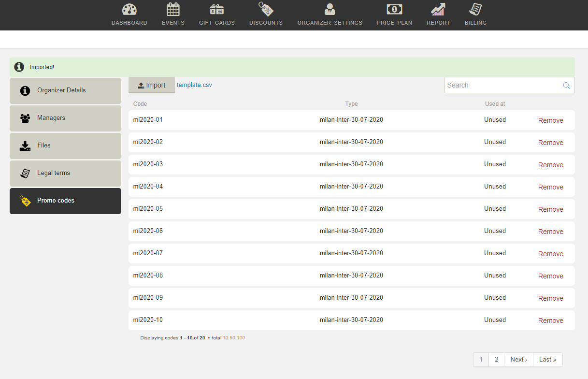The height and width of the screenshot is (379, 588).
Task: Click the Organizer Details info icon
Action: click(25, 90)
